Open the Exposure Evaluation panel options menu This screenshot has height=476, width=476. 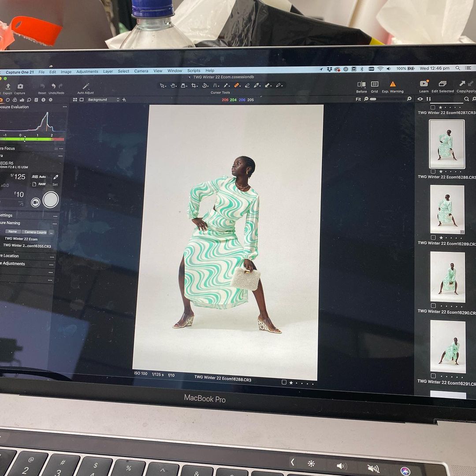(x=64, y=107)
